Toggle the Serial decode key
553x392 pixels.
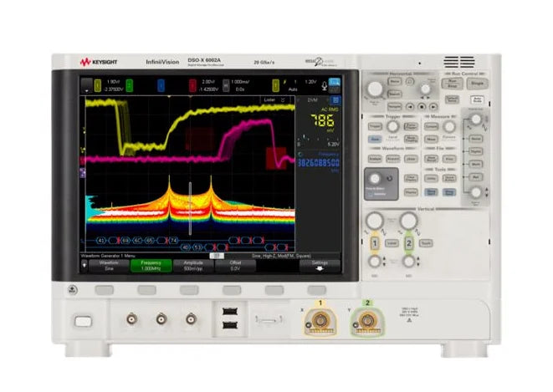click(x=476, y=139)
